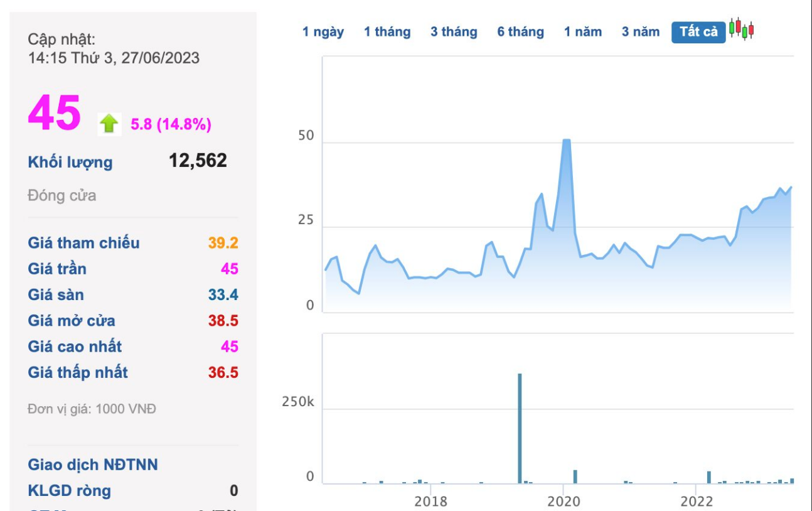Click the 'Giá thấp nhất' label

(78, 372)
